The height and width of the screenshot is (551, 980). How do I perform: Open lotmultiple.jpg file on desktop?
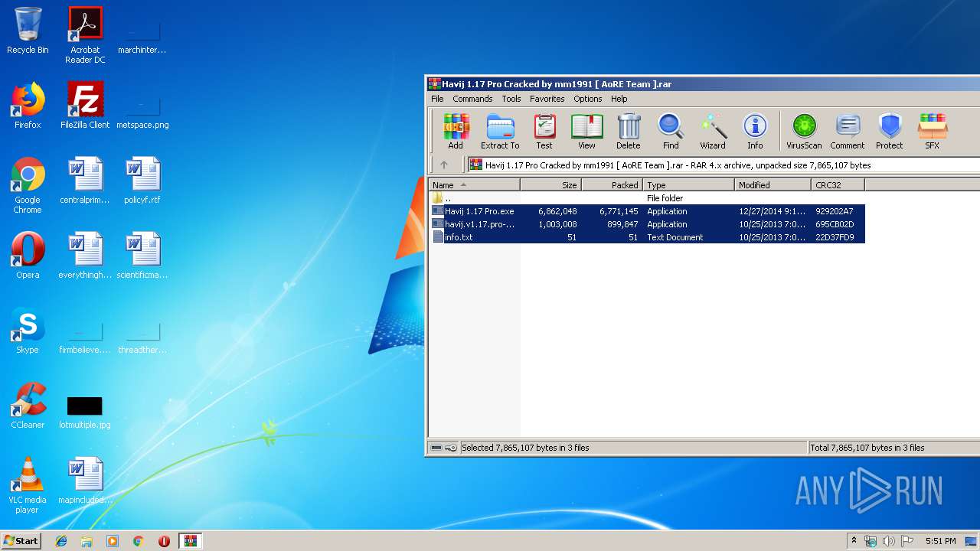[x=85, y=412]
